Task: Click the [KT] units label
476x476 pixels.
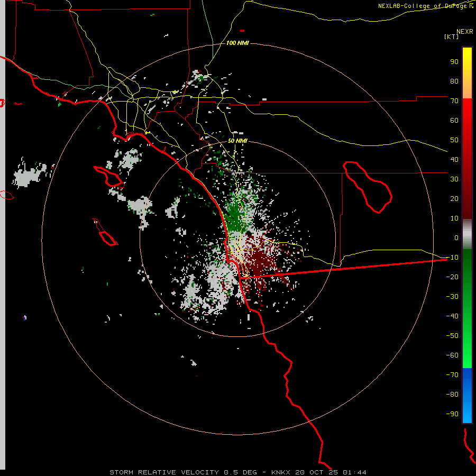Action: click(452, 36)
